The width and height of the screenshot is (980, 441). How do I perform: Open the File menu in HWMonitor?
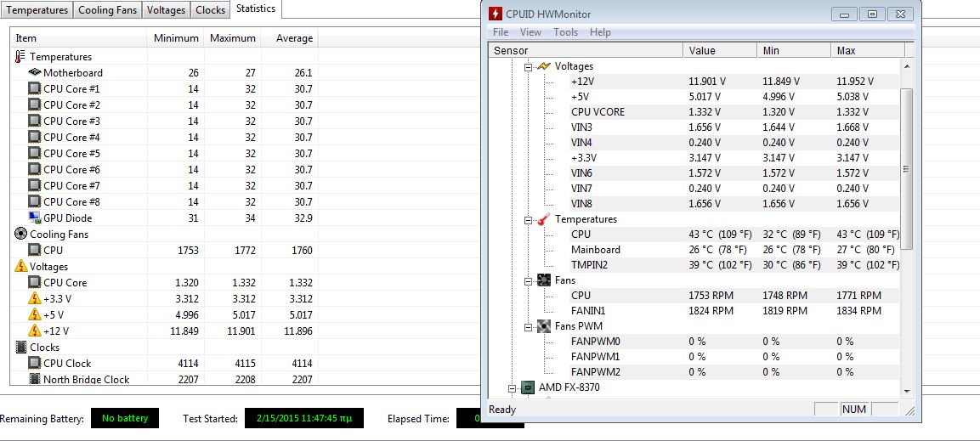[501, 32]
